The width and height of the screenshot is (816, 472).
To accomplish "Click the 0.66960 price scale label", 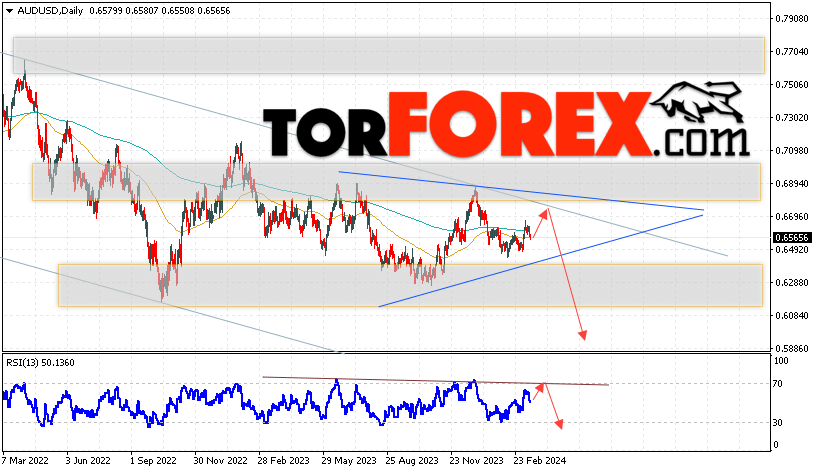I will tap(792, 216).
